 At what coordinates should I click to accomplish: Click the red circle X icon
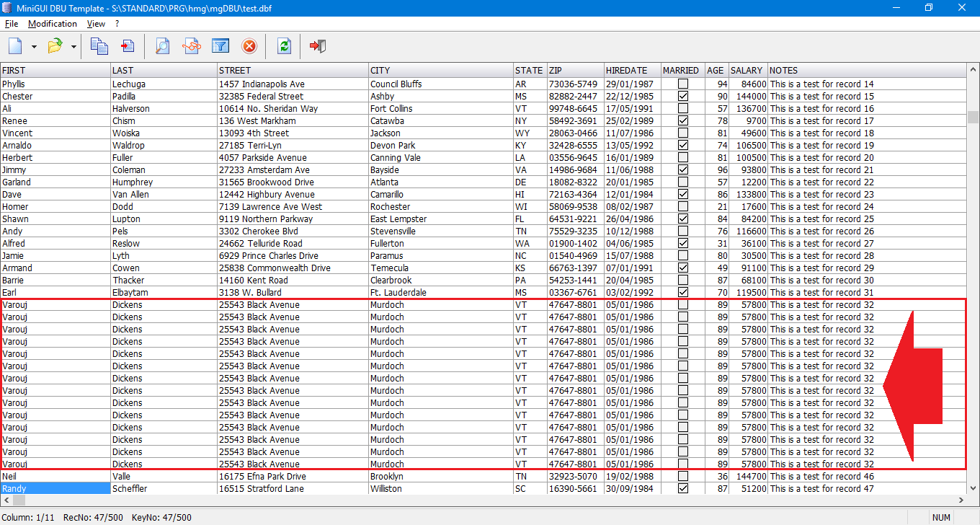249,47
